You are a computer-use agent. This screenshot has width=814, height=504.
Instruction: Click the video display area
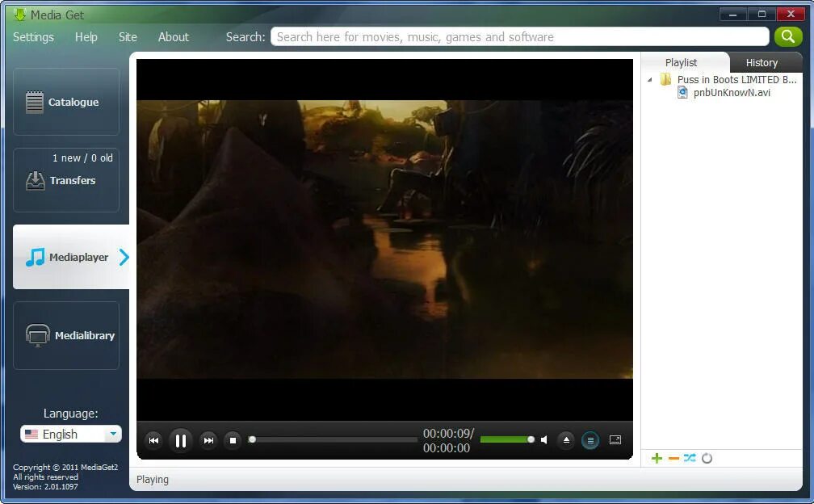point(384,239)
